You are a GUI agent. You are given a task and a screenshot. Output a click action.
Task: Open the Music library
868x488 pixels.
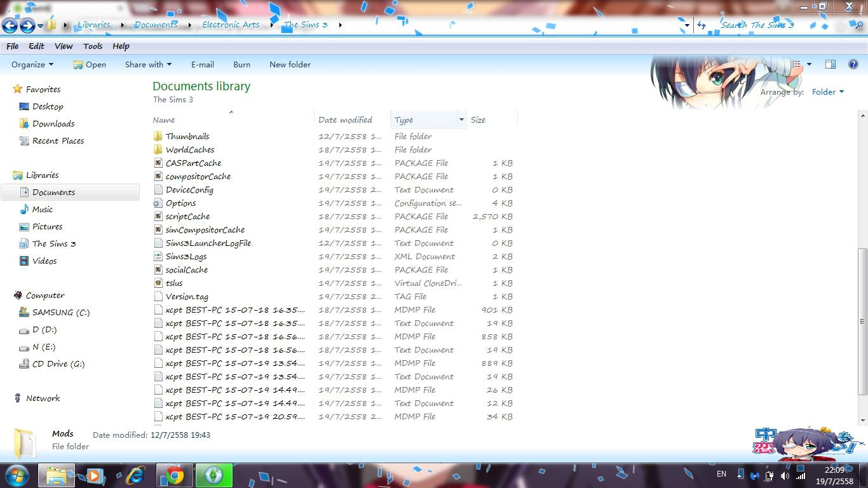(42, 210)
